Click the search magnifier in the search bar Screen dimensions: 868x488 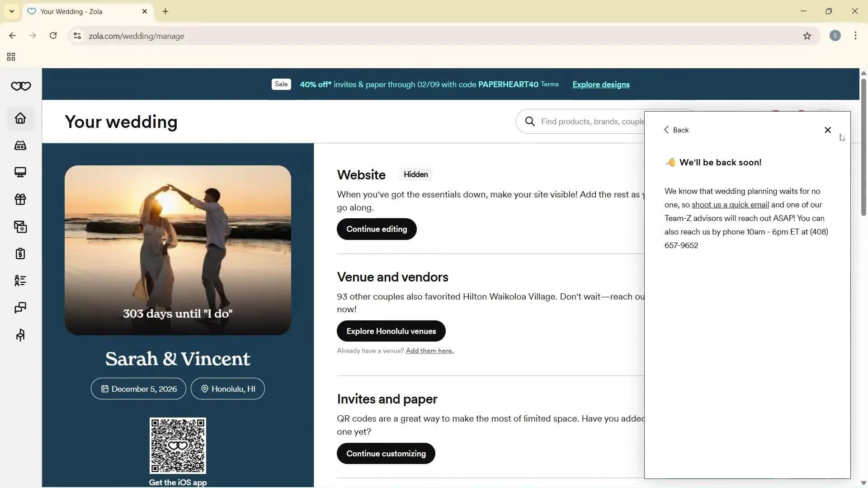[x=530, y=121]
